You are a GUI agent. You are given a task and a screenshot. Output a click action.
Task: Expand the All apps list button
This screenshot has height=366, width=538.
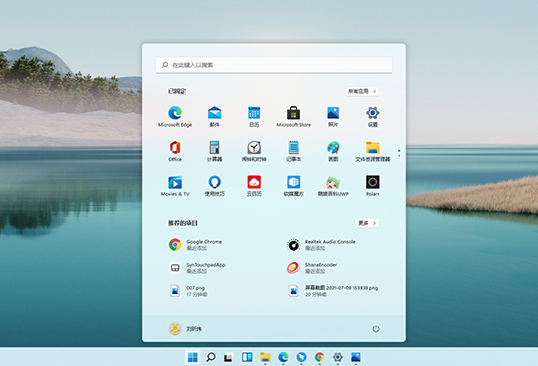[x=362, y=91]
